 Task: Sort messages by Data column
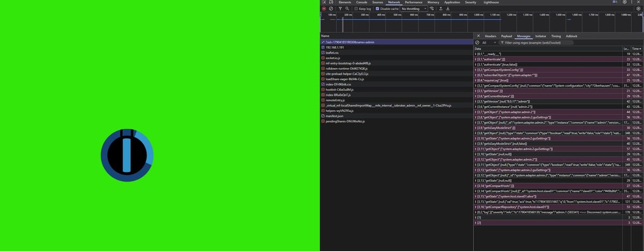(x=548, y=48)
